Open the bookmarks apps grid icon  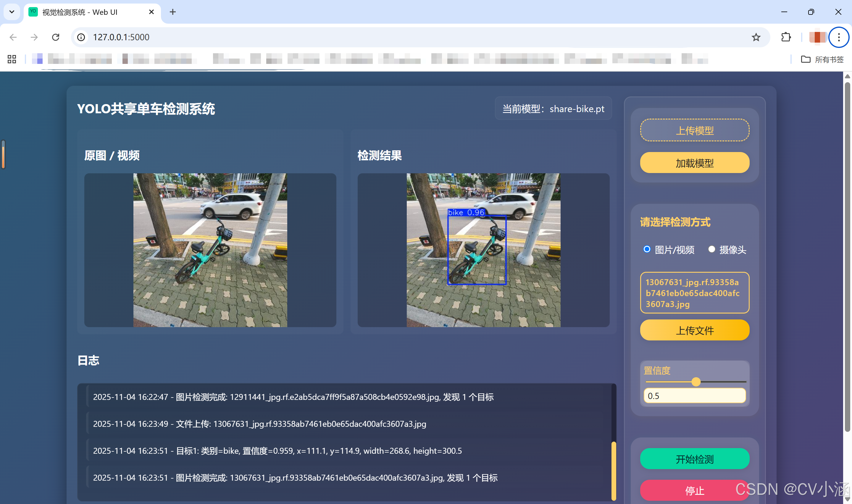click(x=12, y=59)
